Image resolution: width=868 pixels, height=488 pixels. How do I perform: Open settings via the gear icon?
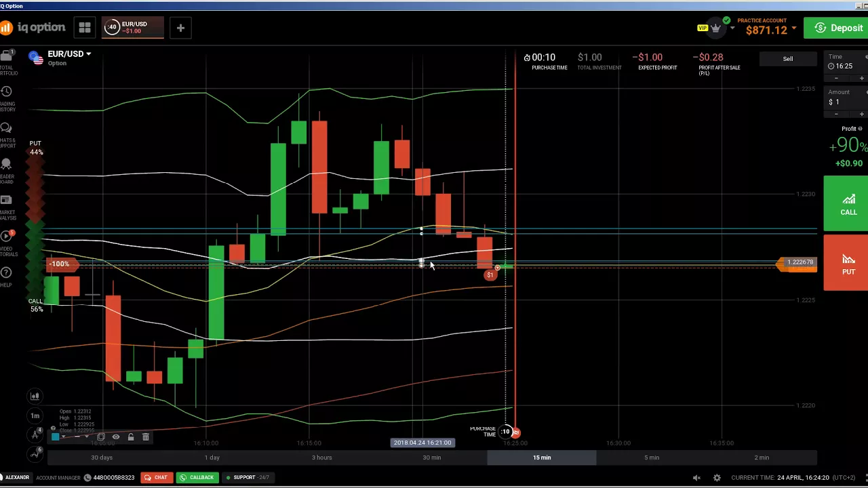tap(717, 478)
